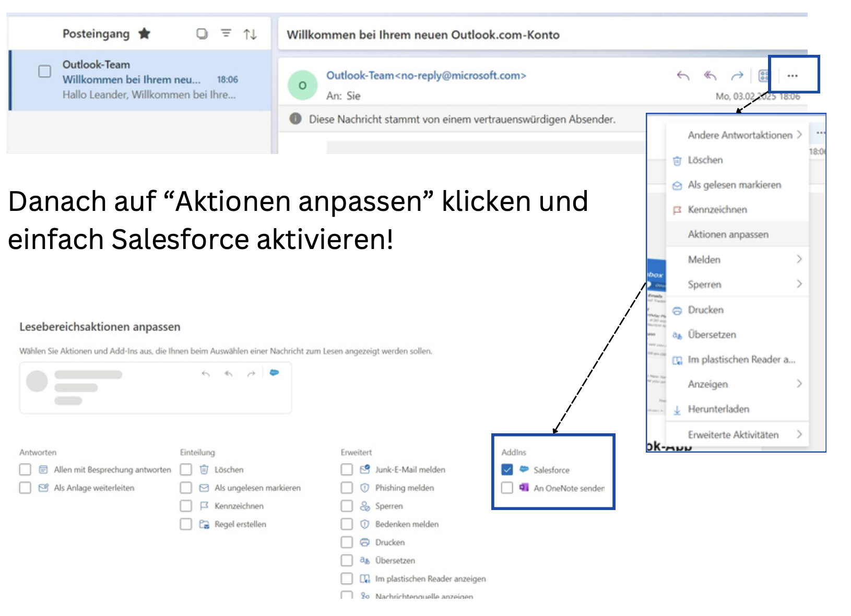Click the favorite star next to Posteingang

point(145,34)
